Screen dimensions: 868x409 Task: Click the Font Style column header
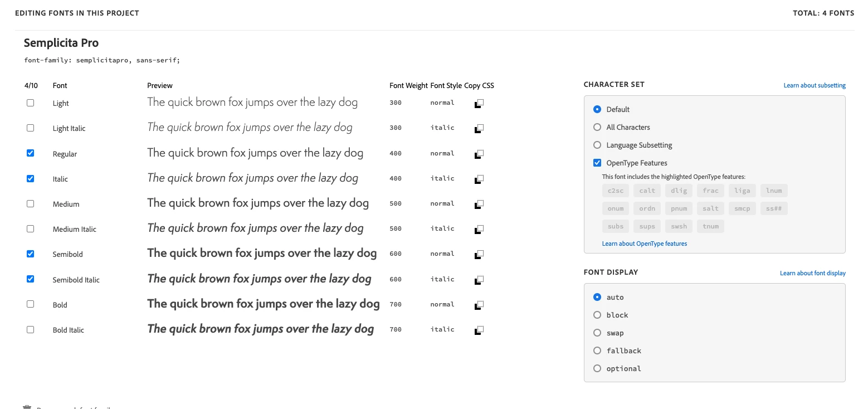tap(446, 85)
